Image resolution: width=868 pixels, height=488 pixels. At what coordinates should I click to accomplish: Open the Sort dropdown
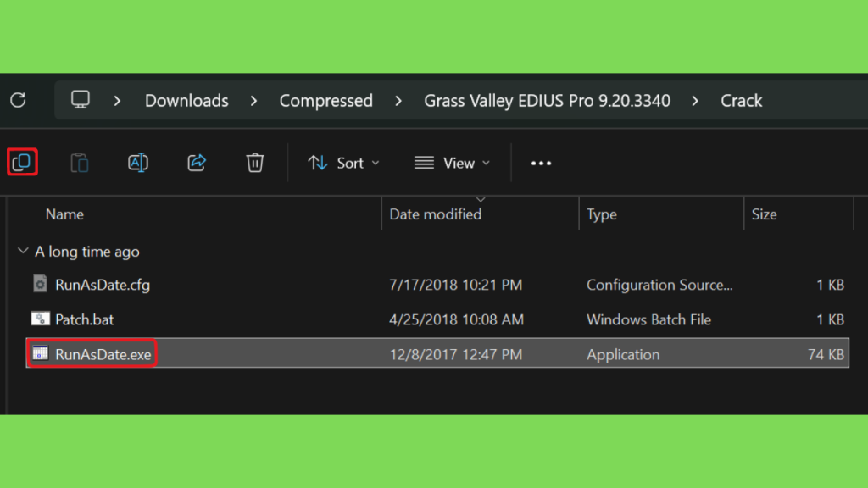344,164
